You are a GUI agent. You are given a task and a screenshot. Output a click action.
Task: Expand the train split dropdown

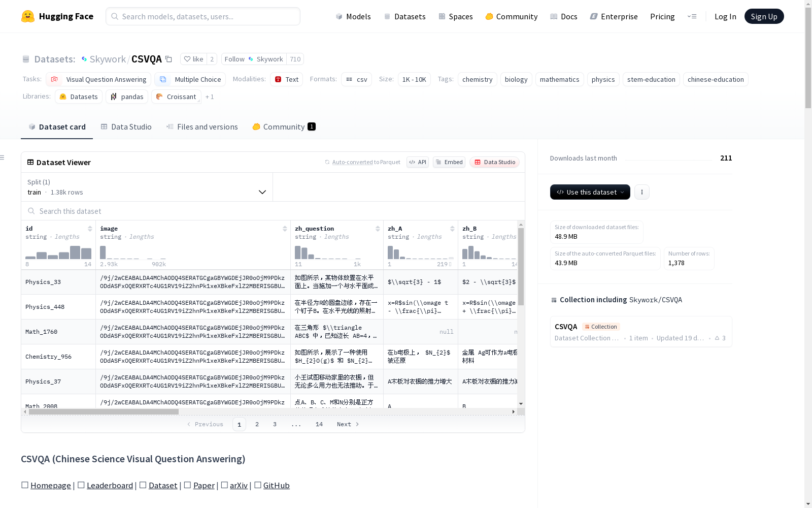(x=147, y=187)
